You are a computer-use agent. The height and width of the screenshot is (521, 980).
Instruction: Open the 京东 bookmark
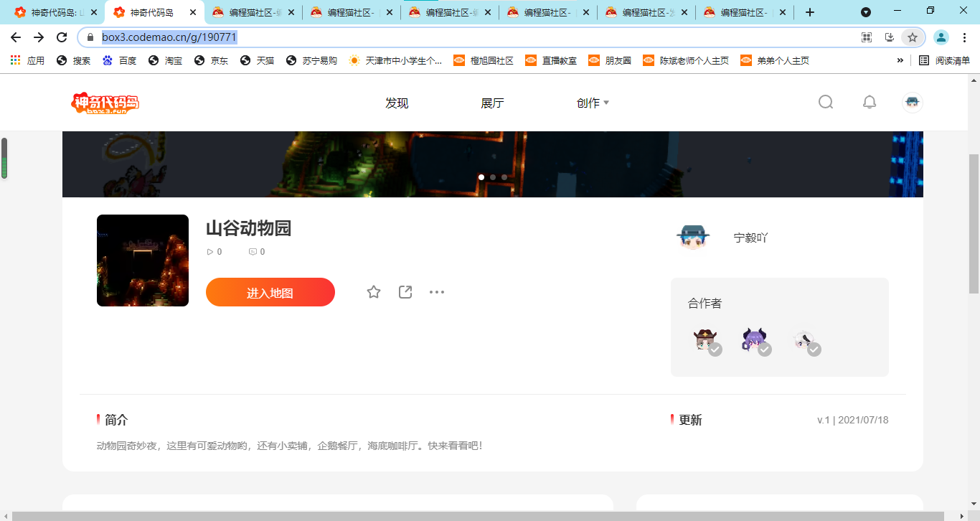[x=211, y=60]
